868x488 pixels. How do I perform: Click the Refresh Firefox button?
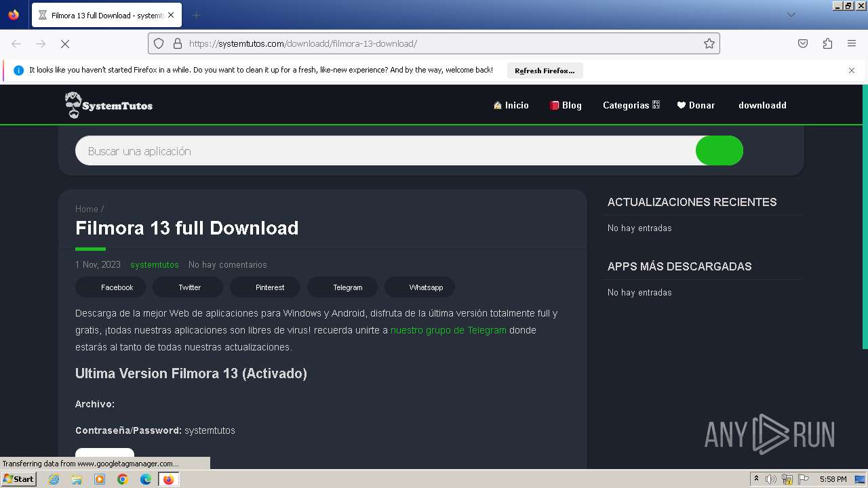[x=545, y=70]
